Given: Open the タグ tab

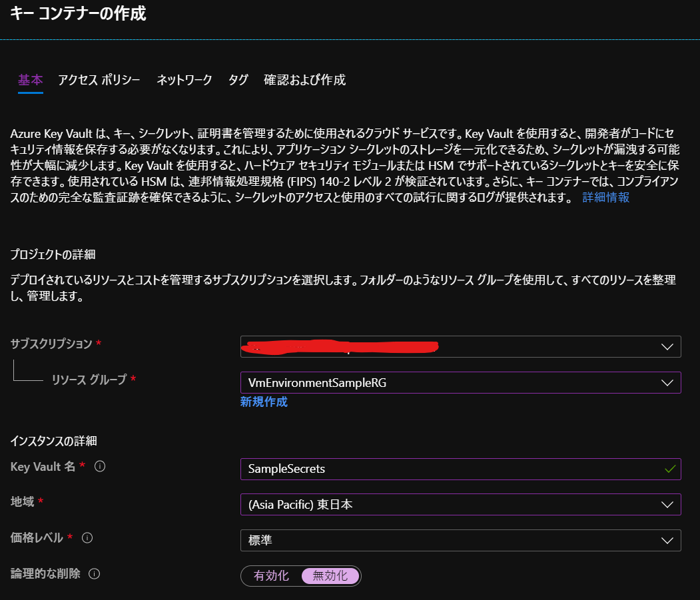Looking at the screenshot, I should tap(238, 80).
